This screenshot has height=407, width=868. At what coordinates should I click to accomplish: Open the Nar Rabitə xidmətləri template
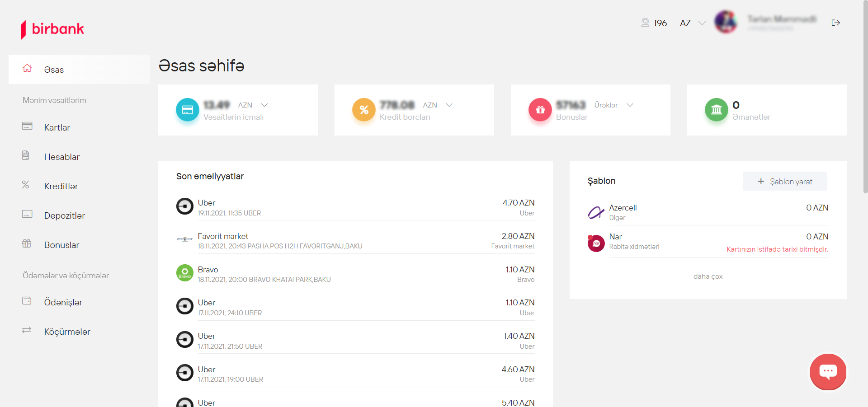point(708,243)
